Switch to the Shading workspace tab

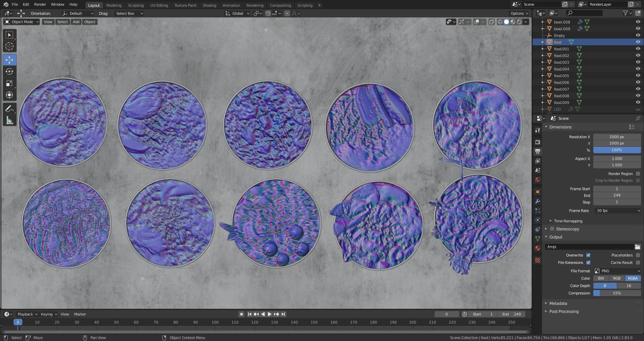pos(209,5)
